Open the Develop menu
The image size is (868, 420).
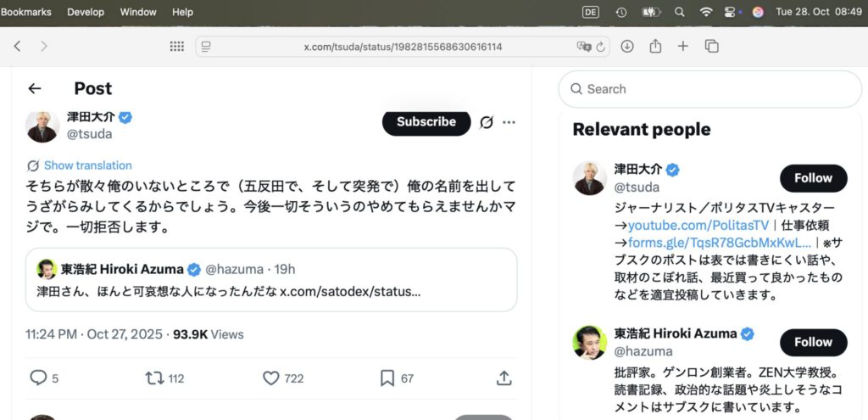pyautogui.click(x=86, y=12)
